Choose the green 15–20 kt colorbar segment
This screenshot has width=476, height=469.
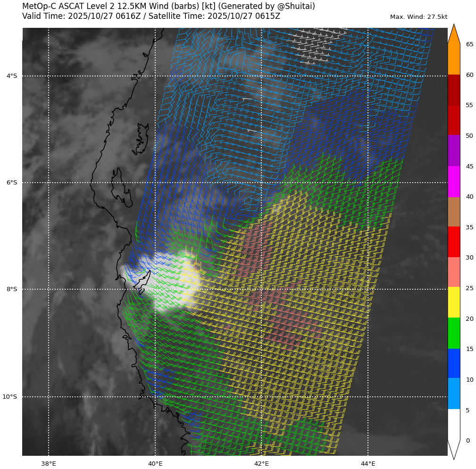pyautogui.click(x=453, y=333)
